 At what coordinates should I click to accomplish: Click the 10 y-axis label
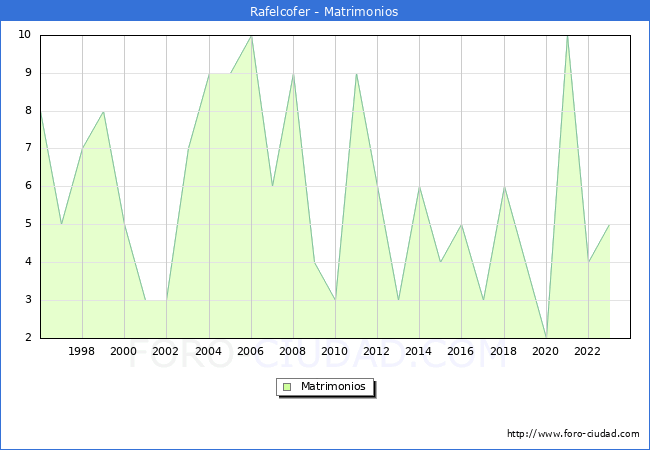coord(24,35)
